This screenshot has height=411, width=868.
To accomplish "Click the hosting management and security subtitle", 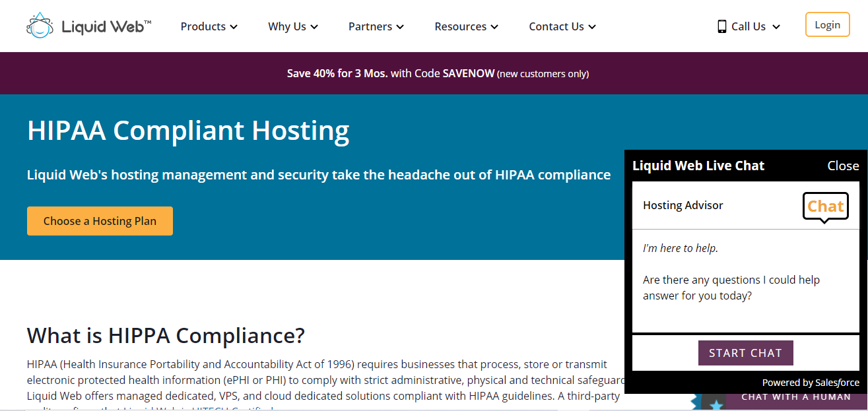I will [319, 175].
